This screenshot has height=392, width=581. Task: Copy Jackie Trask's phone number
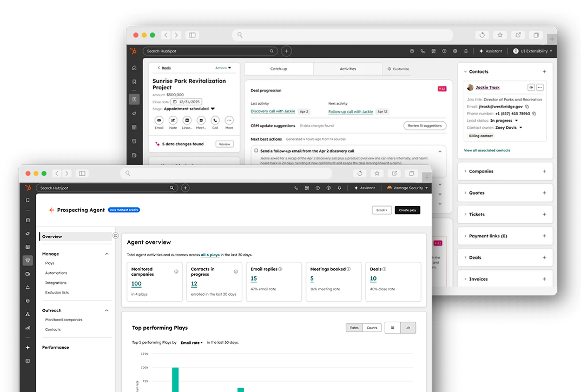pos(534,114)
